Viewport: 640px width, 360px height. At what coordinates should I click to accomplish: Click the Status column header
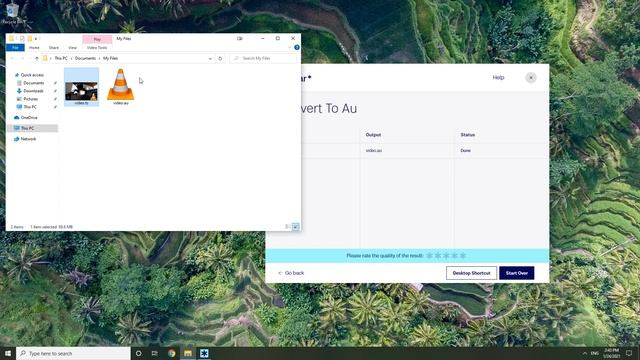467,135
